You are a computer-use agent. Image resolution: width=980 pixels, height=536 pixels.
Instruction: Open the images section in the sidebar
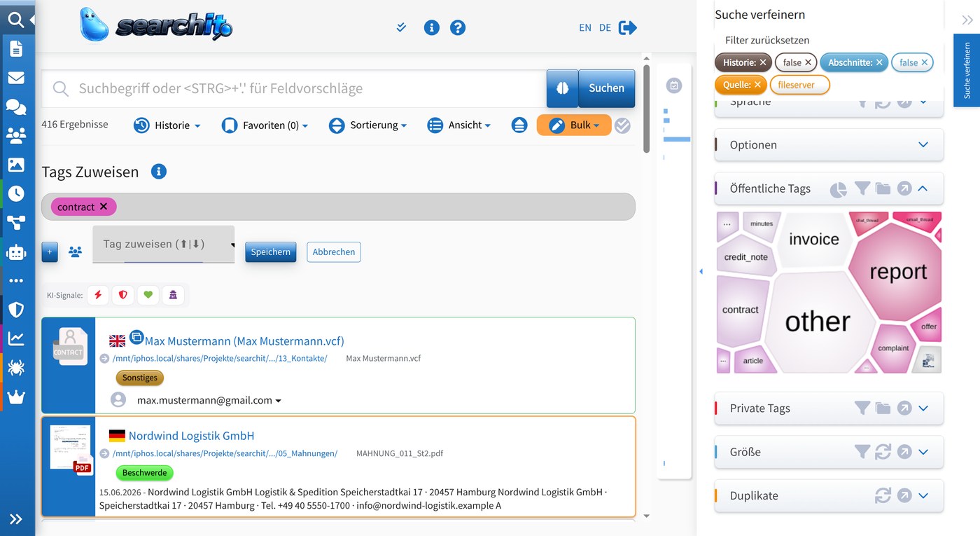15,165
